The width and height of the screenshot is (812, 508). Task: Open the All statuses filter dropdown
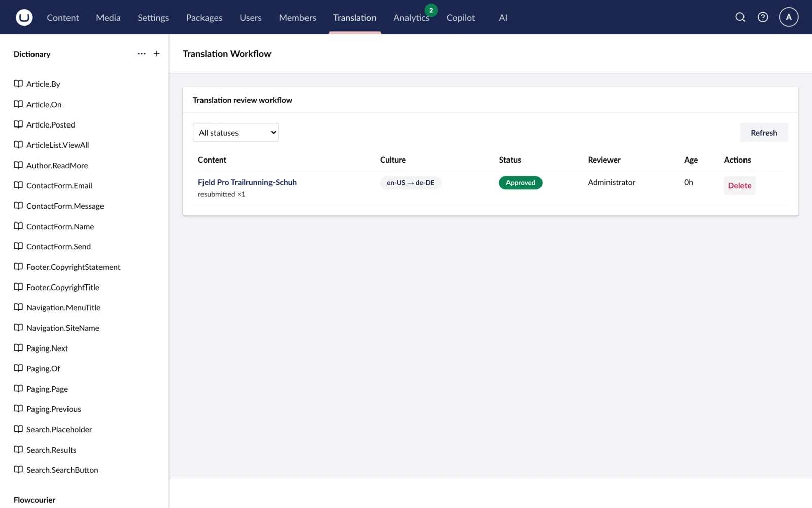pos(235,133)
